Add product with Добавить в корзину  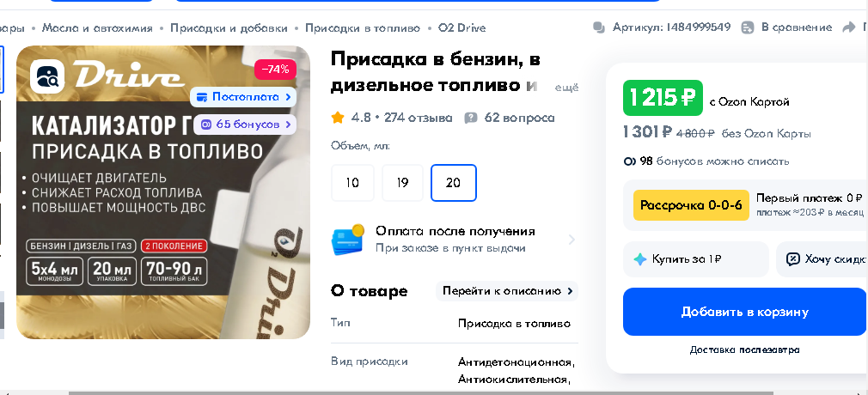tap(744, 312)
